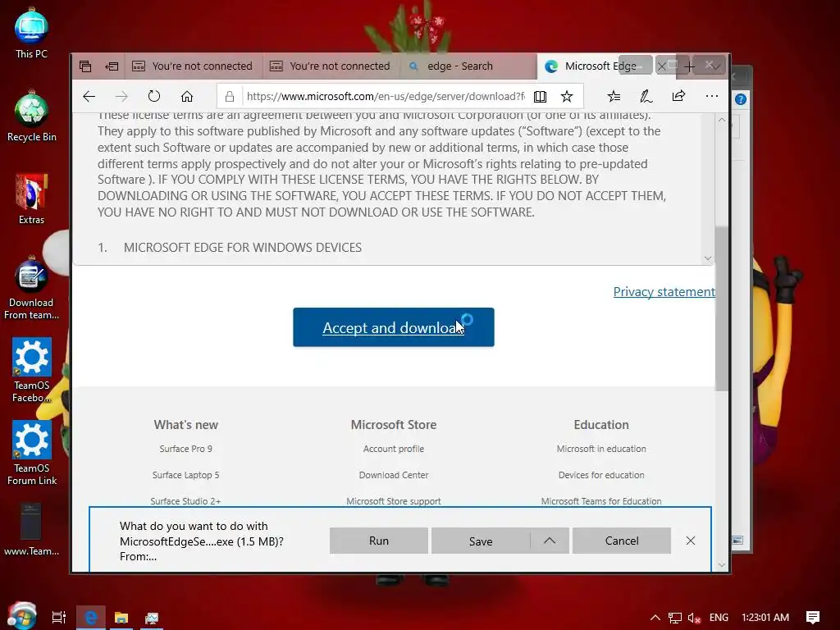This screenshot has width=840, height=630.
Task: Go to the home page icon
Action: click(186, 97)
